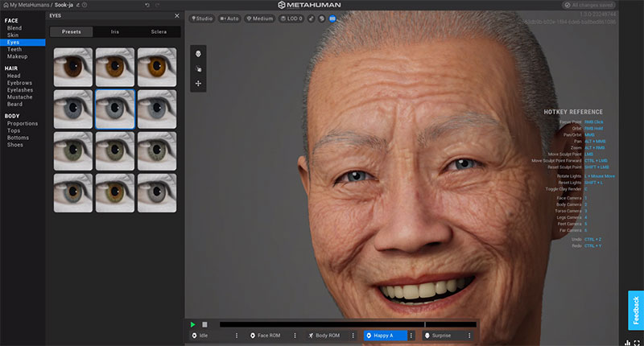Open the Happy A animation options menu
Viewport: 644px width, 346px height.
tap(411, 336)
